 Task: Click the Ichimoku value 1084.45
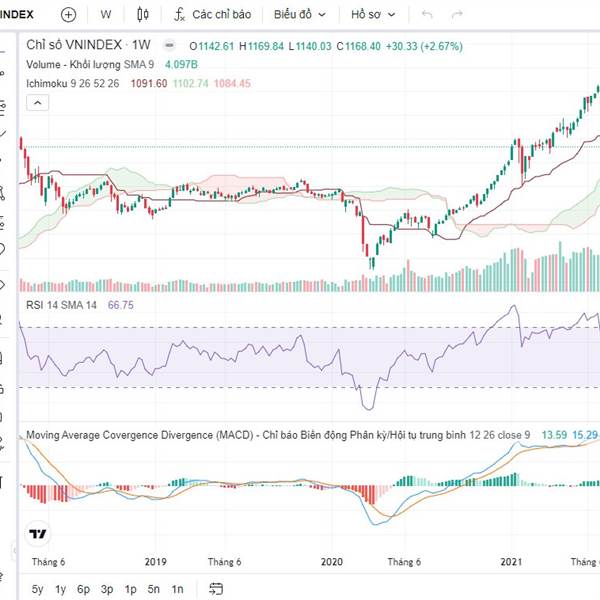click(x=232, y=83)
